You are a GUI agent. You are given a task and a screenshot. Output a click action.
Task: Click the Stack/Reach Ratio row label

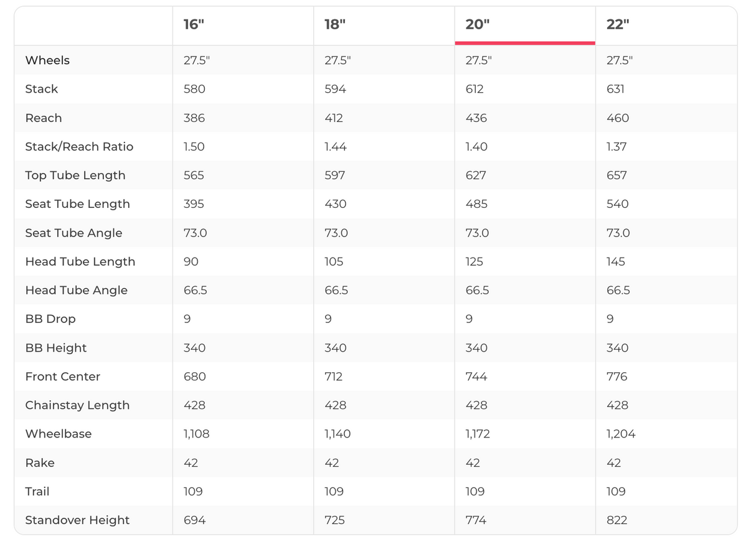pos(79,147)
